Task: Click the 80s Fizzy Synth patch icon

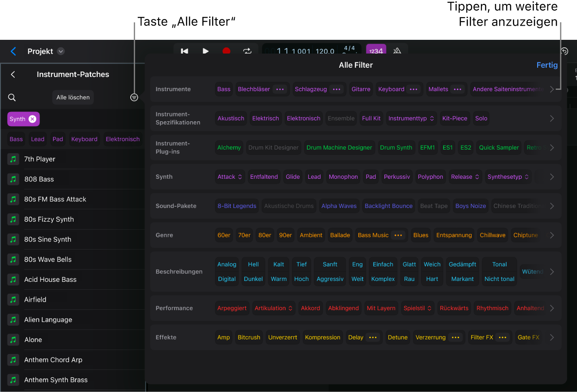Action: tap(13, 219)
